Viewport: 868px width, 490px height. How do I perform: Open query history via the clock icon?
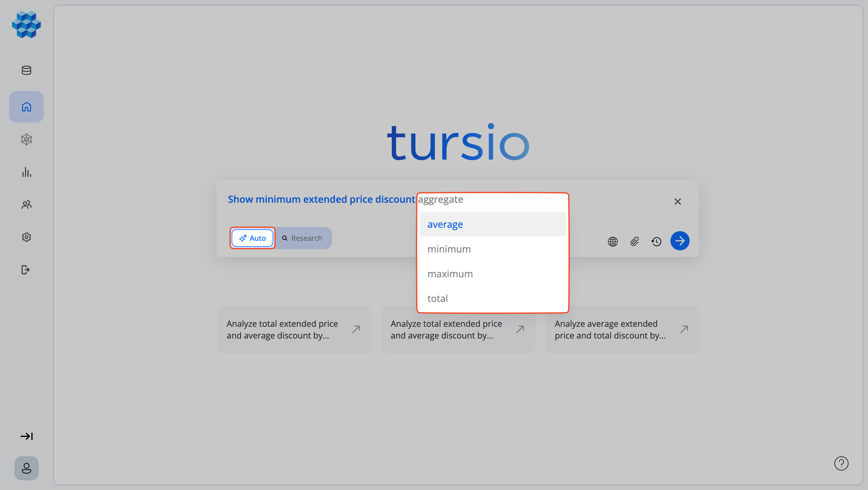click(656, 241)
